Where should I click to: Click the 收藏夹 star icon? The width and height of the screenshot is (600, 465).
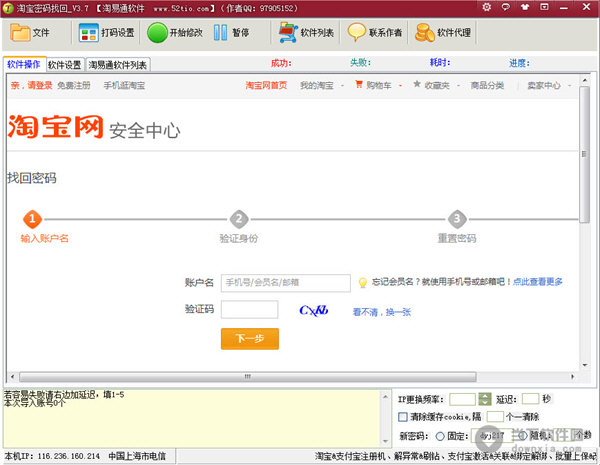pyautogui.click(x=417, y=84)
